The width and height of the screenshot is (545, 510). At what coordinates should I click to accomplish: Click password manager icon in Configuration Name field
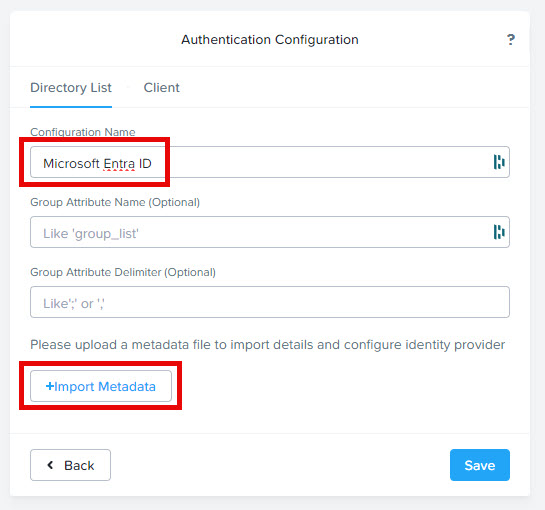coord(499,162)
